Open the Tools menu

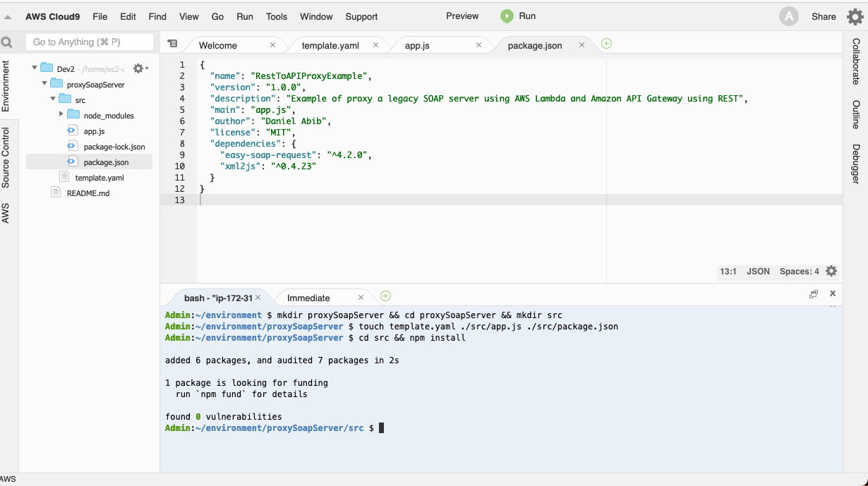coord(277,17)
